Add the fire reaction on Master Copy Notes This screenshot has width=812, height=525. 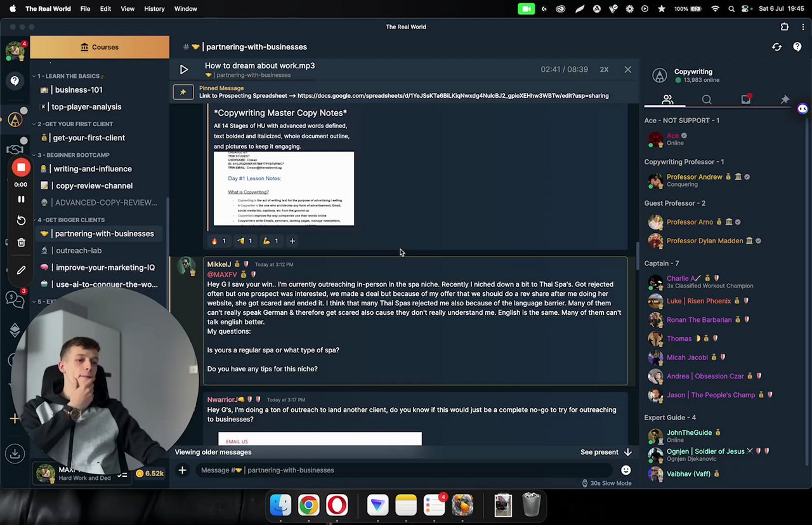(218, 241)
